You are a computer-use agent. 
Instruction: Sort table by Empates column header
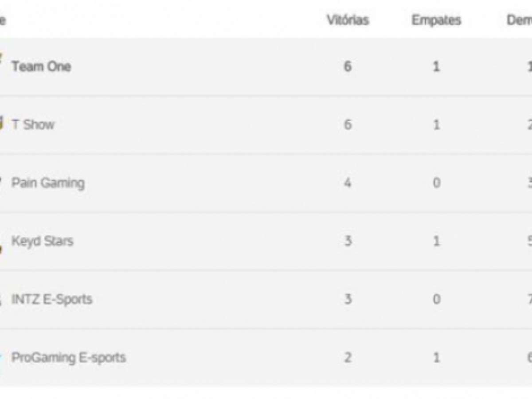(436, 20)
